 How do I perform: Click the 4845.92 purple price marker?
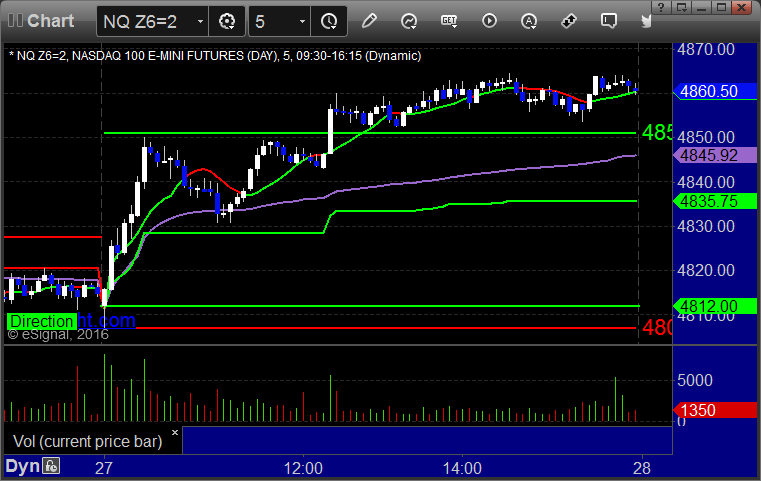[x=714, y=155]
